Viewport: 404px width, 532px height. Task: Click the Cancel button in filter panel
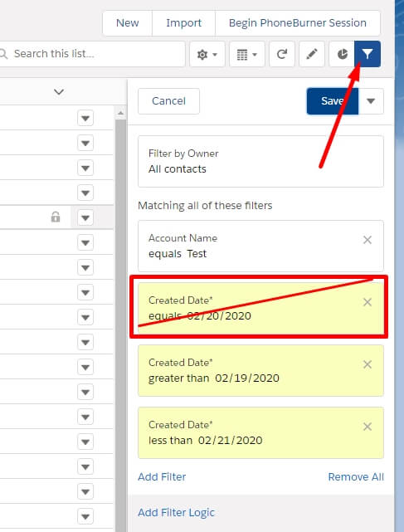pyautogui.click(x=168, y=101)
